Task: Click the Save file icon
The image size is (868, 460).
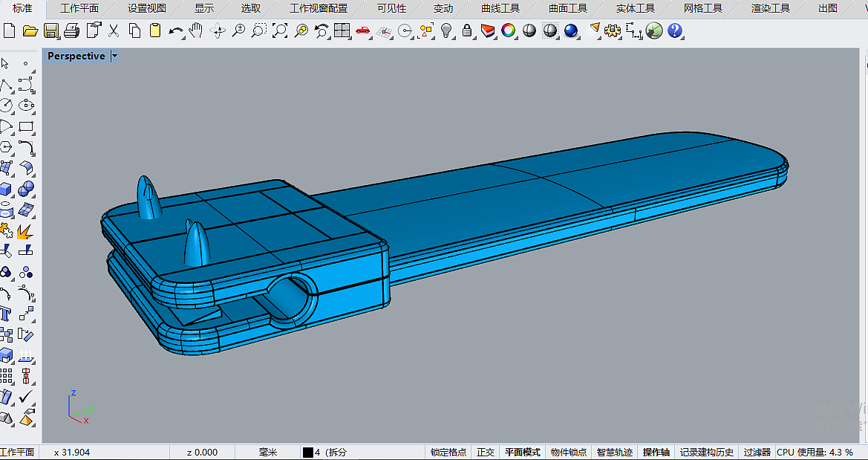Action: click(51, 30)
